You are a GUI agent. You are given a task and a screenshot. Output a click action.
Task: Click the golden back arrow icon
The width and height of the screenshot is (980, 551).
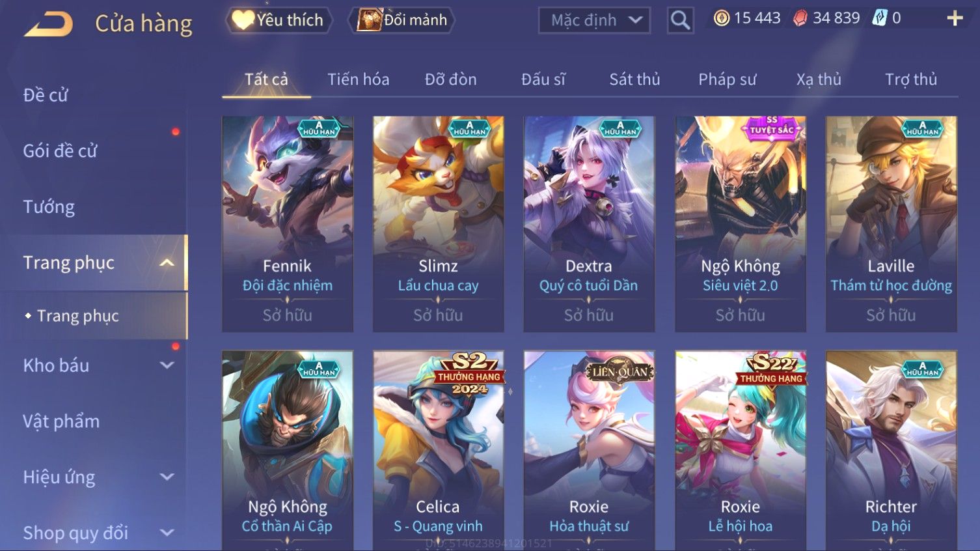(49, 24)
